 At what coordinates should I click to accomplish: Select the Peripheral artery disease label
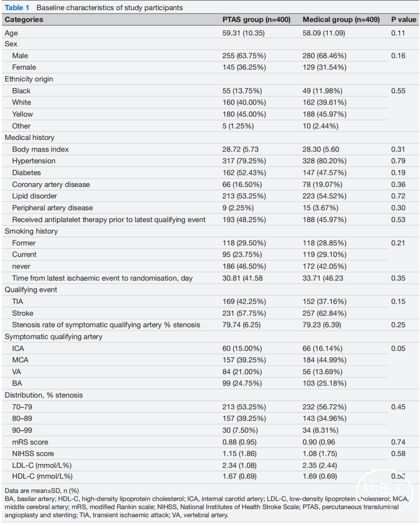[52, 208]
